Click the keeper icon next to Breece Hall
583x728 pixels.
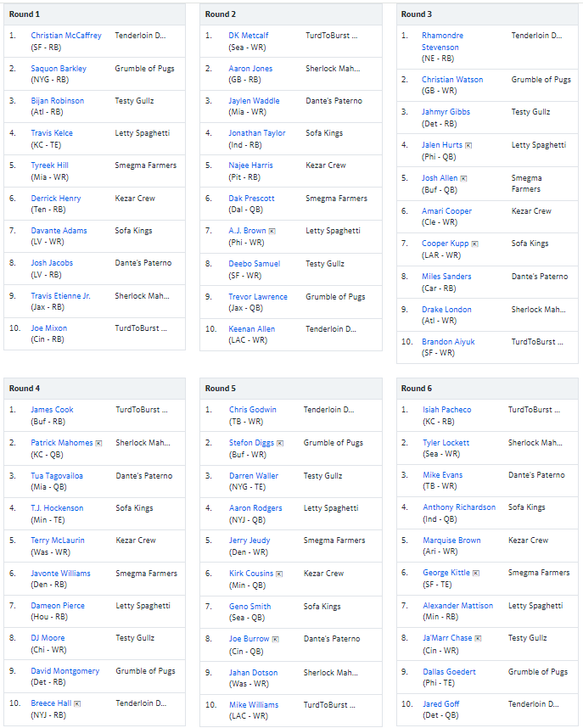77,704
